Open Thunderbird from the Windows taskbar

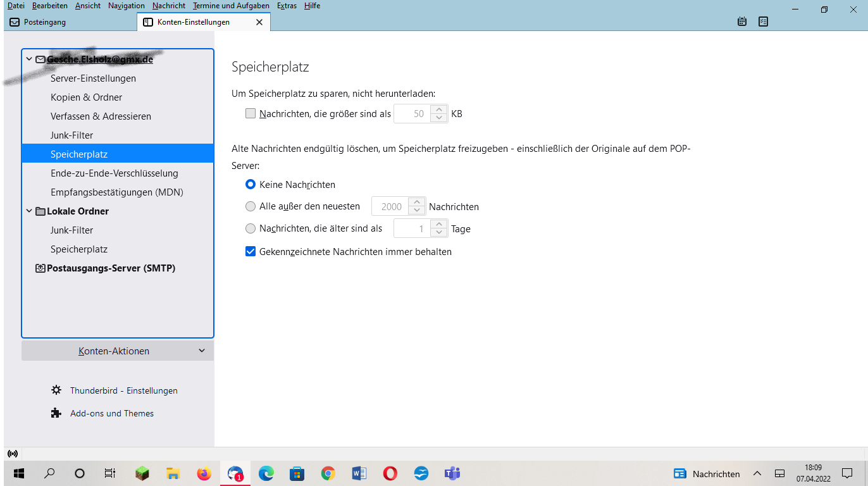click(235, 473)
